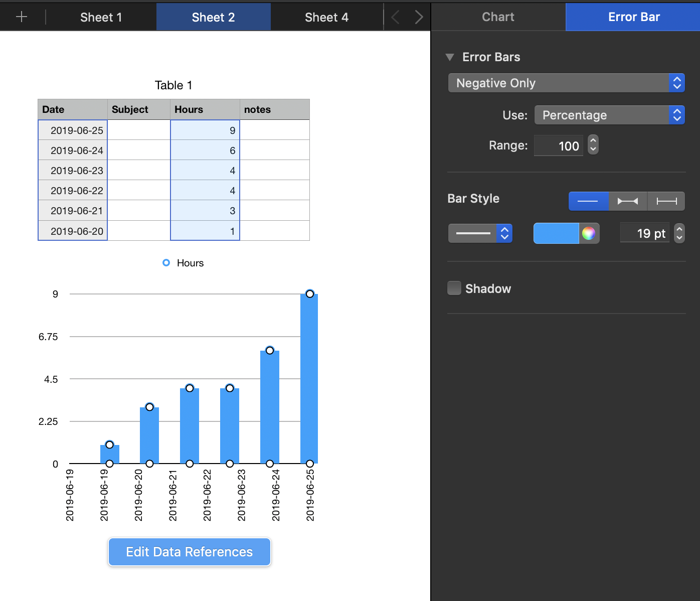The width and height of the screenshot is (700, 601).
Task: Select the Sheet 2 tab
Action: tap(214, 17)
